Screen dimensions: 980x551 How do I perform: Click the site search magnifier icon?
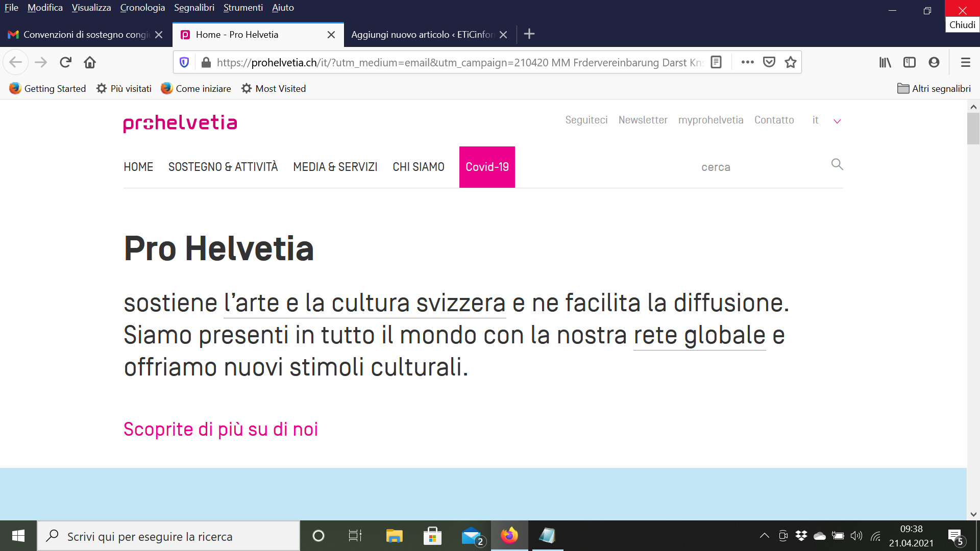(x=837, y=164)
